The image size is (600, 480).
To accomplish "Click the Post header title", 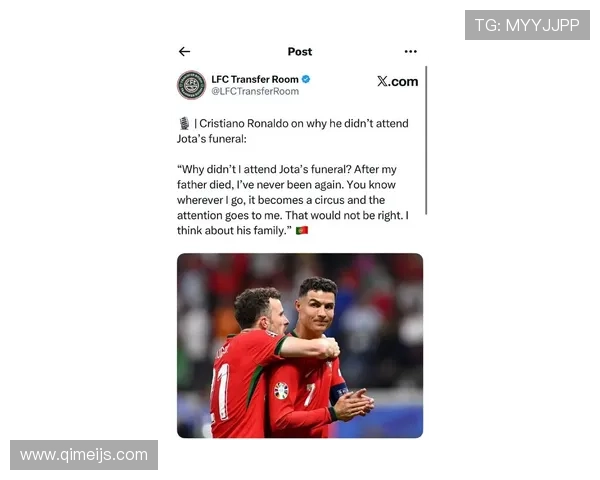I will pyautogui.click(x=300, y=51).
